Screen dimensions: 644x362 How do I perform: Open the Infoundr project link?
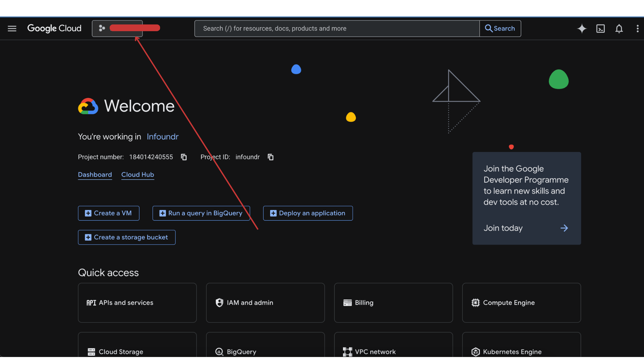tap(162, 137)
